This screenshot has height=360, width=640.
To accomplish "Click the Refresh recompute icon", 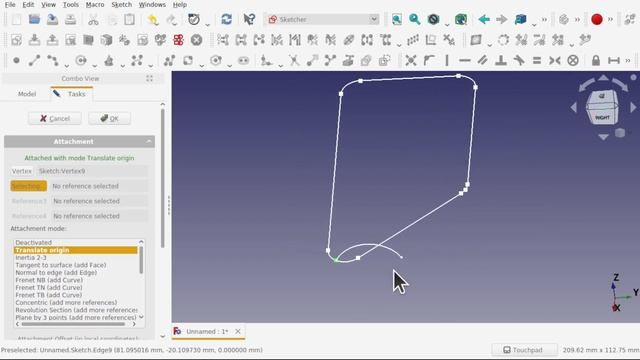I will (x=227, y=19).
